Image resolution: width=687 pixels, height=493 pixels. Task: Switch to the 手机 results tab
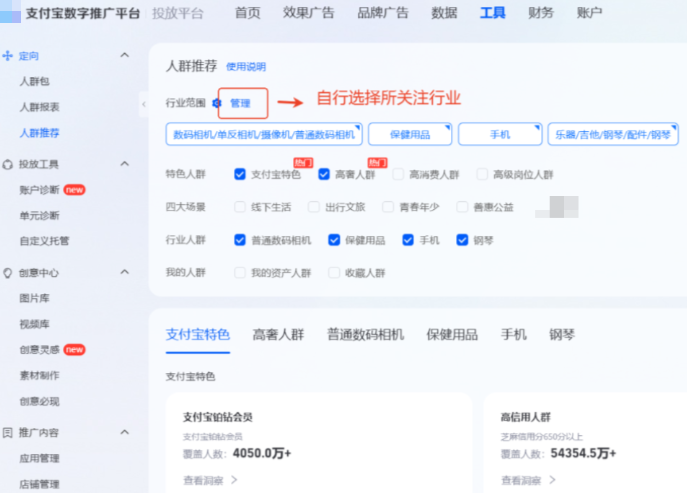tap(513, 335)
